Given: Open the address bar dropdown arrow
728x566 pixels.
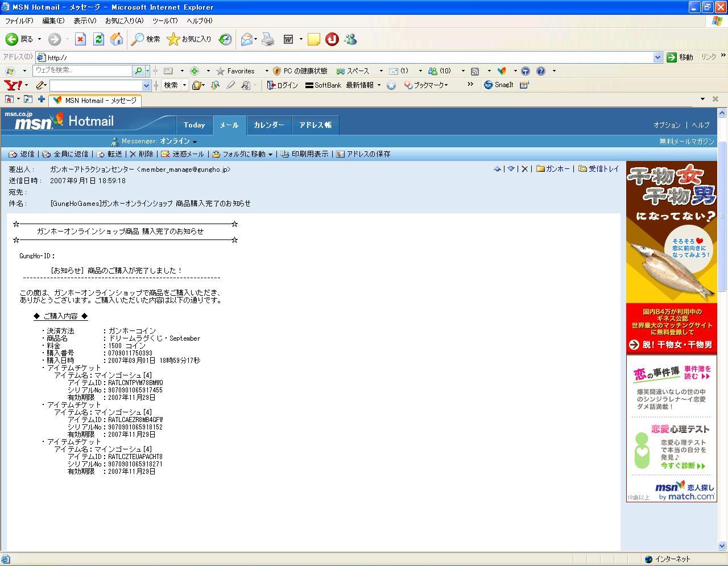Looking at the screenshot, I should 657,57.
